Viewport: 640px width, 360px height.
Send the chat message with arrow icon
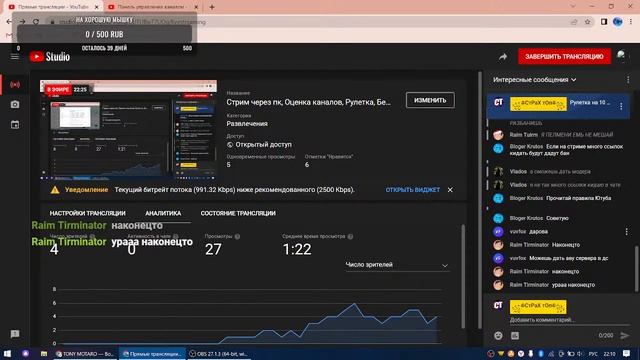[x=624, y=336]
